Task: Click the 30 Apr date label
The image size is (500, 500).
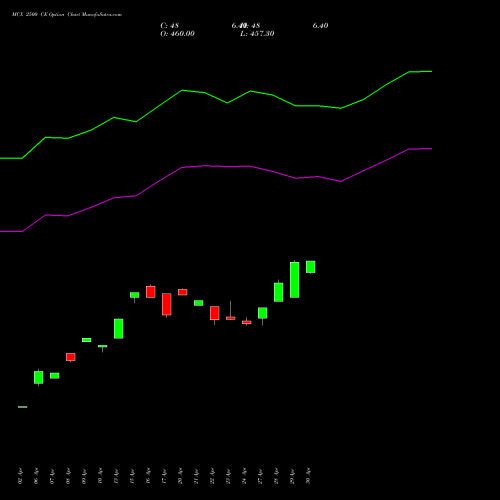Action: [308, 476]
